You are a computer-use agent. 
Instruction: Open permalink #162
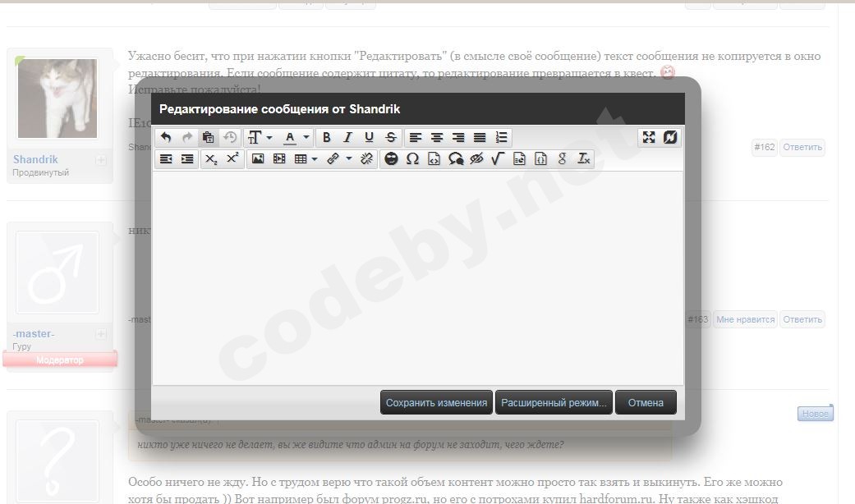point(765,147)
